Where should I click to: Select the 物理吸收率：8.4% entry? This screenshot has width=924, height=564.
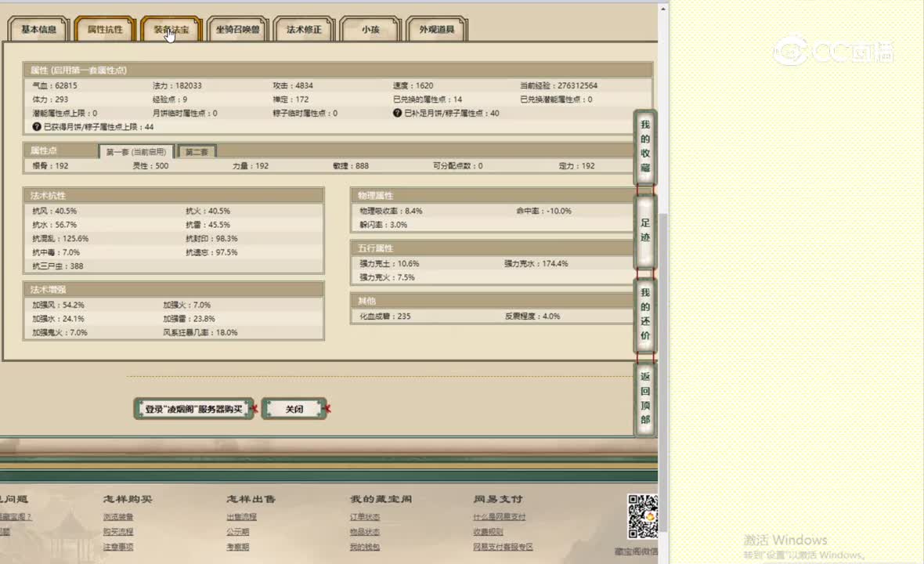pyautogui.click(x=391, y=211)
